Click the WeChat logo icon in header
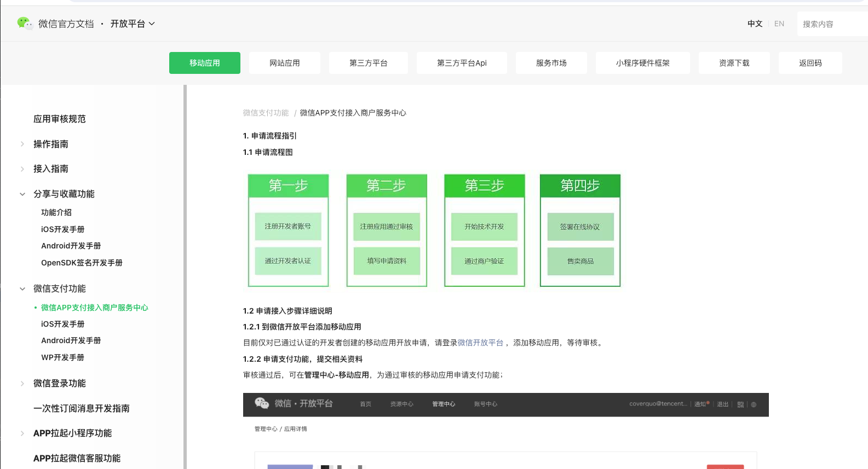Screen dimensions: 868x469 tap(25, 23)
